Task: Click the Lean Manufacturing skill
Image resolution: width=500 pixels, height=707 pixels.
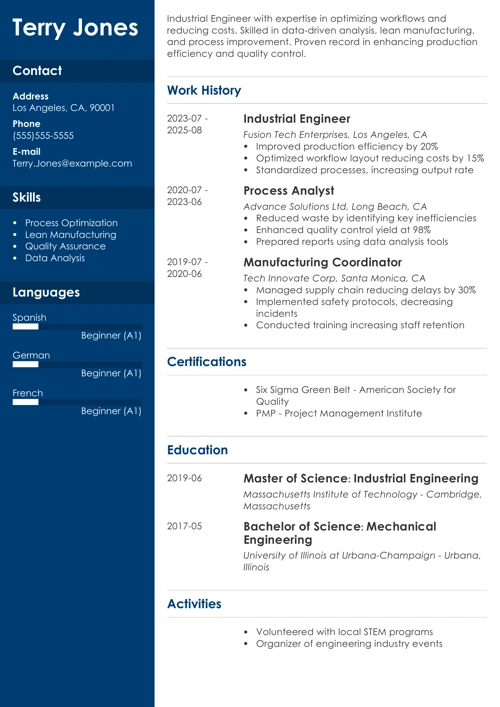Action: click(71, 234)
